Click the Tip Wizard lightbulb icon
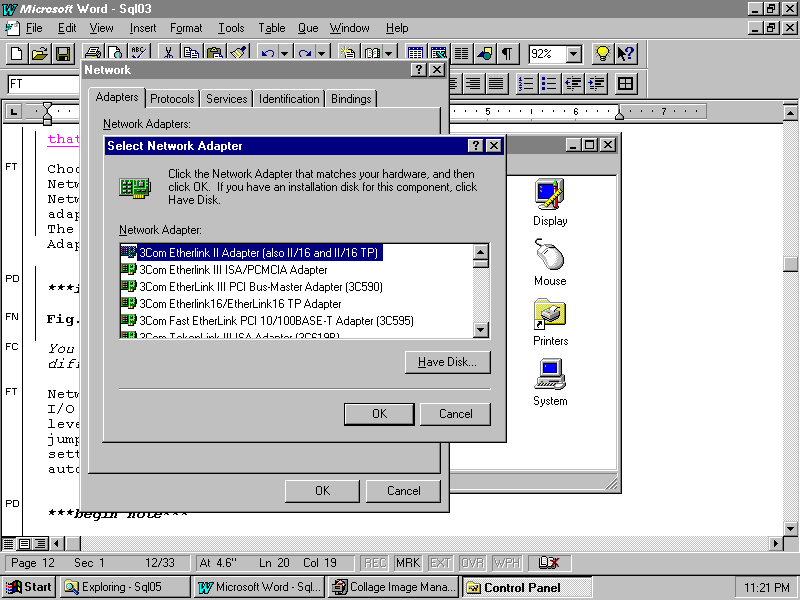This screenshot has height=600, width=800. [x=603, y=54]
